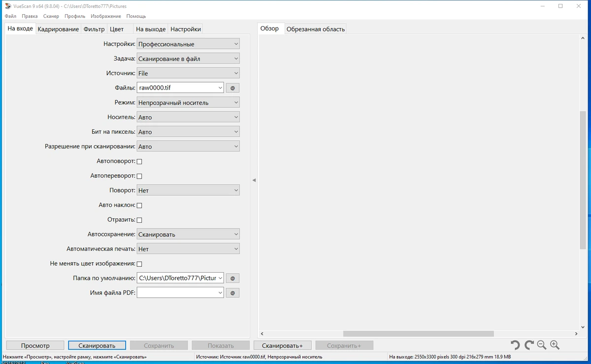Open the Сканер menu
The width and height of the screenshot is (591, 364).
tap(51, 16)
